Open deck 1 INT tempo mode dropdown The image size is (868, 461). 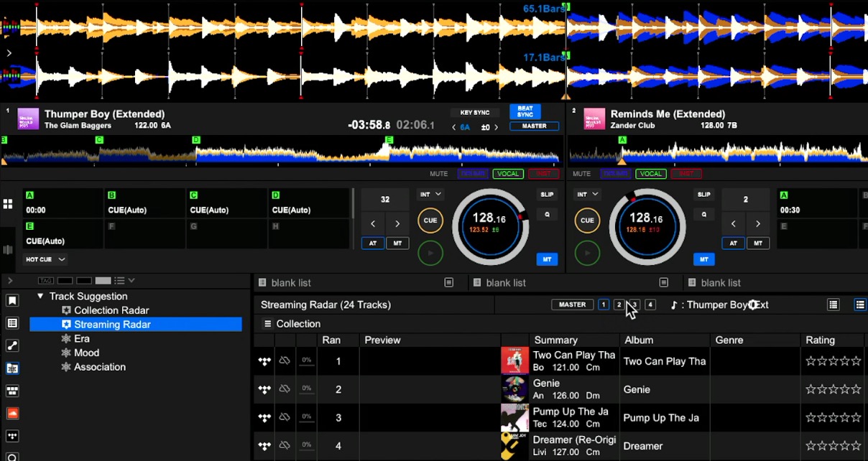point(430,195)
